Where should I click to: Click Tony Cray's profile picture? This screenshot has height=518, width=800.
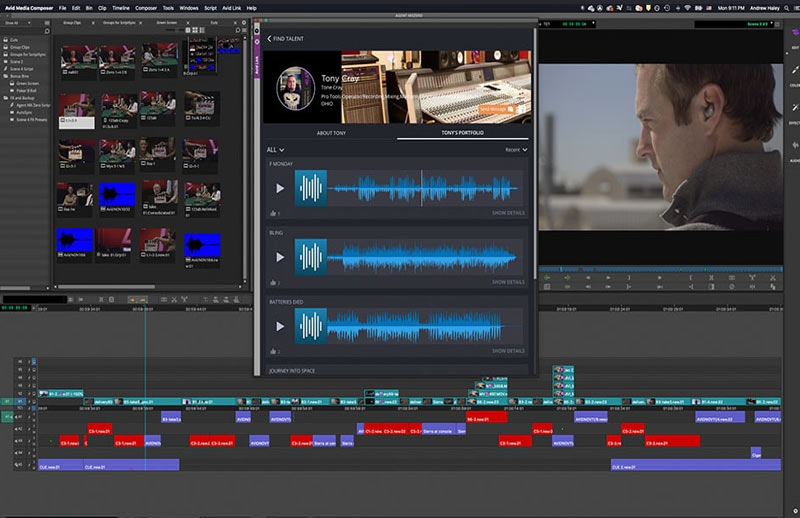tap(295, 88)
